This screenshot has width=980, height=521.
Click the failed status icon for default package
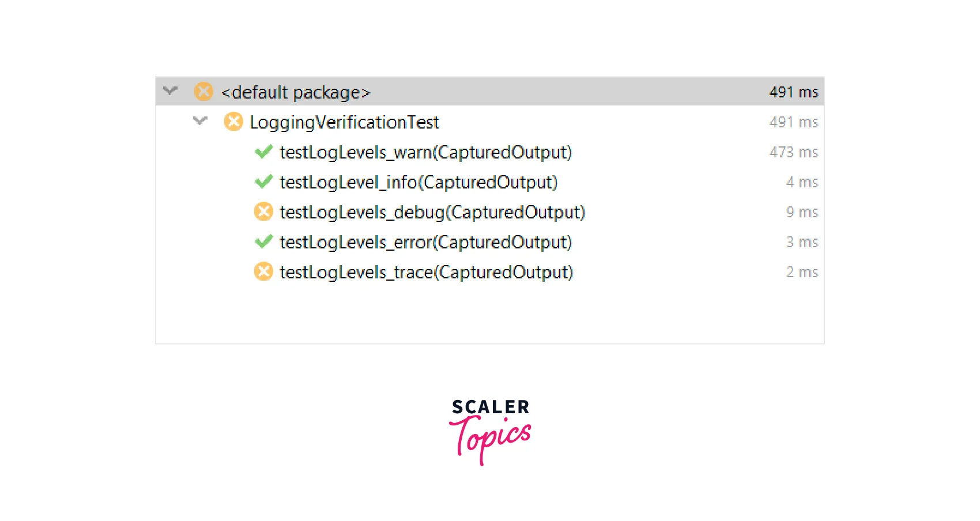pyautogui.click(x=203, y=92)
